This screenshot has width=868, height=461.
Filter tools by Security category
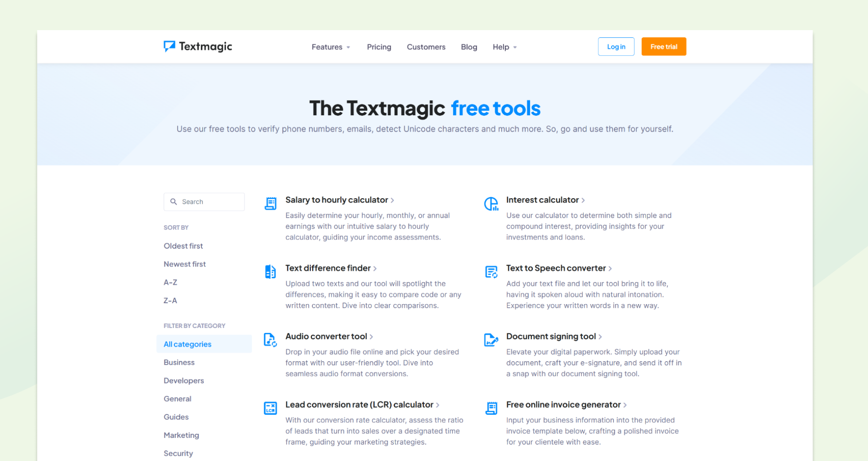(x=178, y=453)
